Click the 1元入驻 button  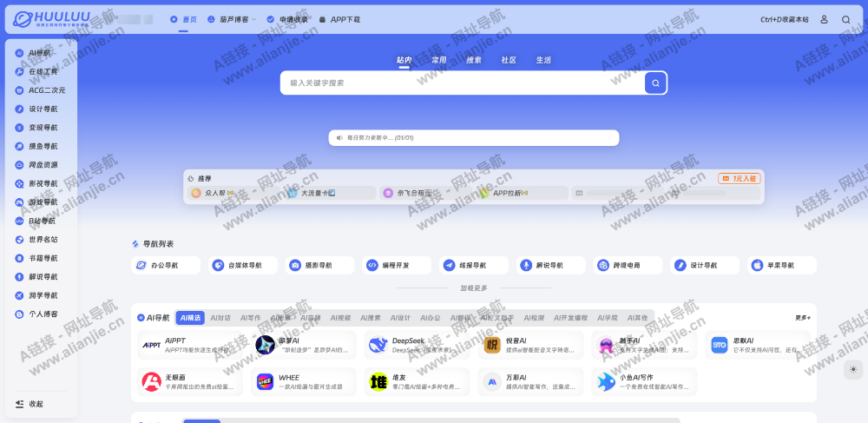click(x=740, y=179)
